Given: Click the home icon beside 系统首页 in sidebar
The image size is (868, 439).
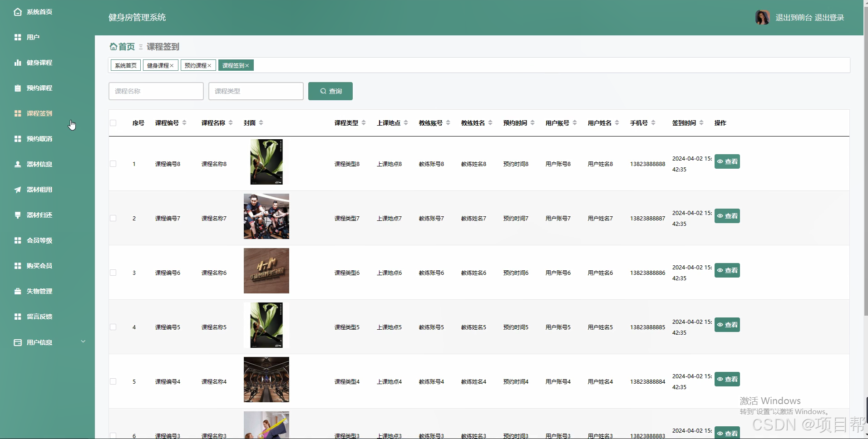Looking at the screenshot, I should (x=18, y=12).
